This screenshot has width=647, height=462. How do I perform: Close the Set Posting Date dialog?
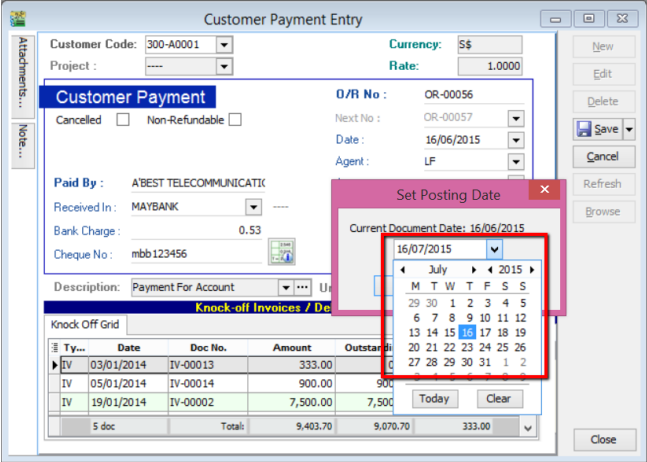(545, 190)
